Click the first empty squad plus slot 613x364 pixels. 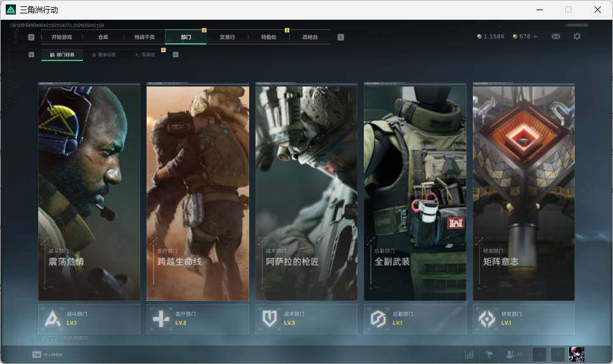tap(538, 354)
